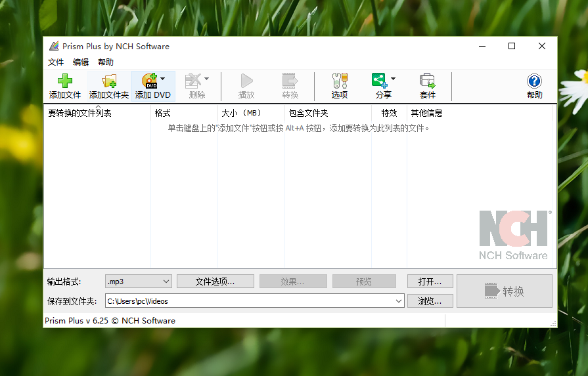Open the 套件 suite icon
Image resolution: width=588 pixels, height=376 pixels.
pyautogui.click(x=428, y=81)
